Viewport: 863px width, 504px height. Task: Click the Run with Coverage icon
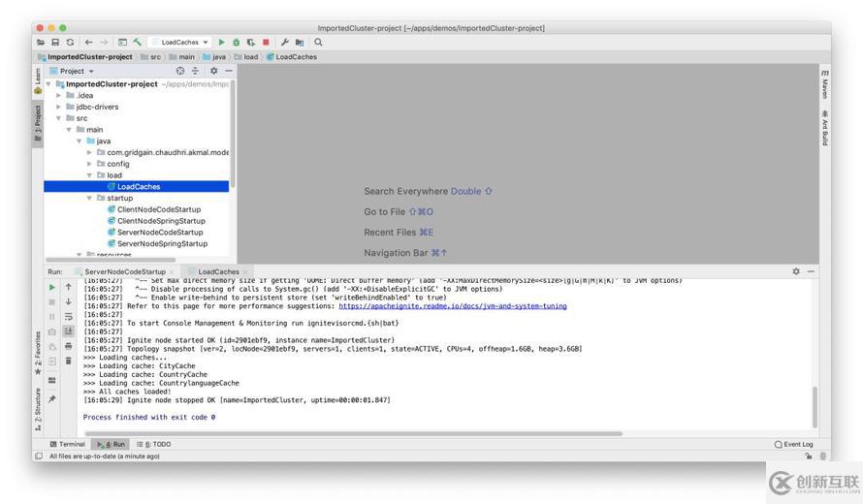pos(251,43)
